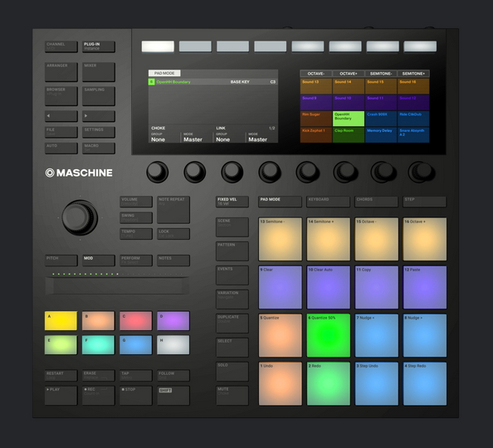This screenshot has height=448, width=493.
Task: Tap pad 11 labeled Copy
Action: pyautogui.click(x=376, y=287)
